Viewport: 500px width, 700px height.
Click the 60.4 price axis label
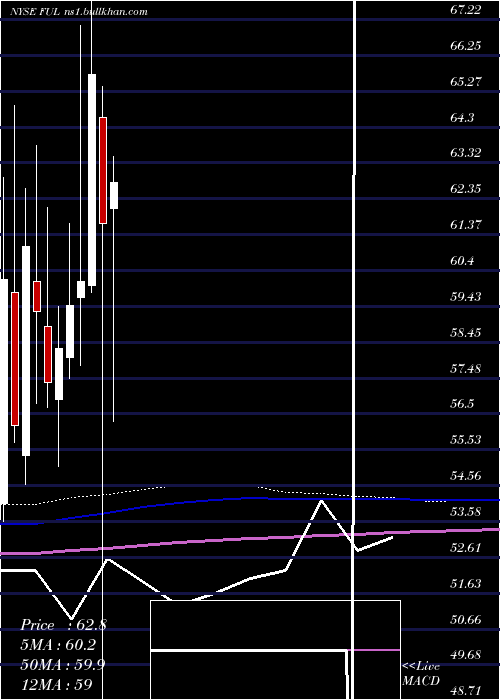coord(462,261)
